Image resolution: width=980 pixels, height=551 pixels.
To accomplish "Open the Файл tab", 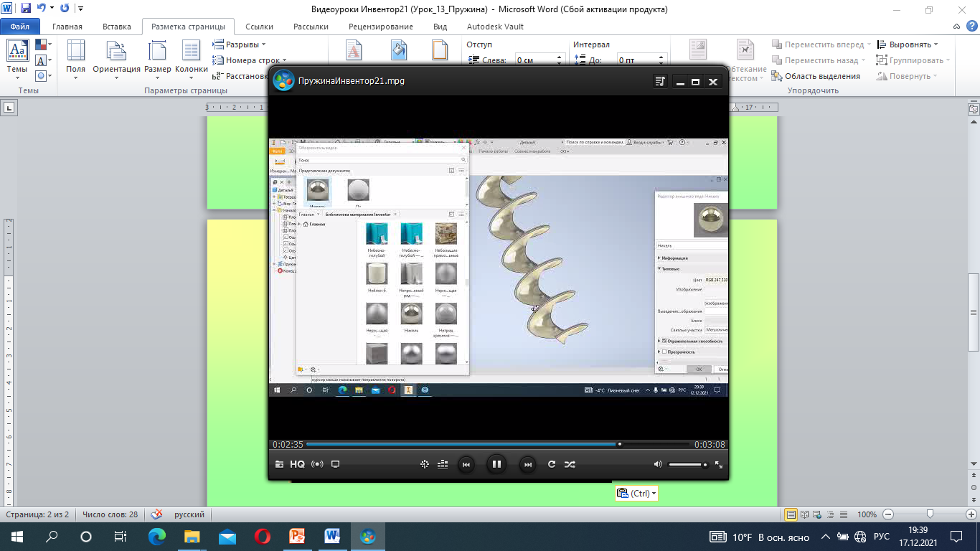I will pos(20,27).
